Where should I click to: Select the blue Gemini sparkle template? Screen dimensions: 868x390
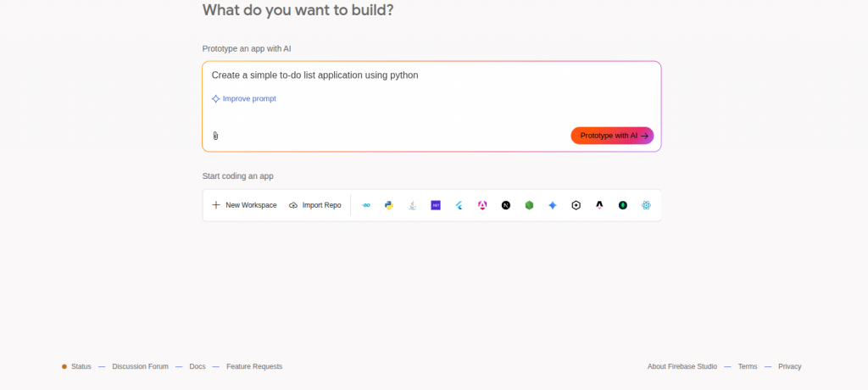coord(553,205)
